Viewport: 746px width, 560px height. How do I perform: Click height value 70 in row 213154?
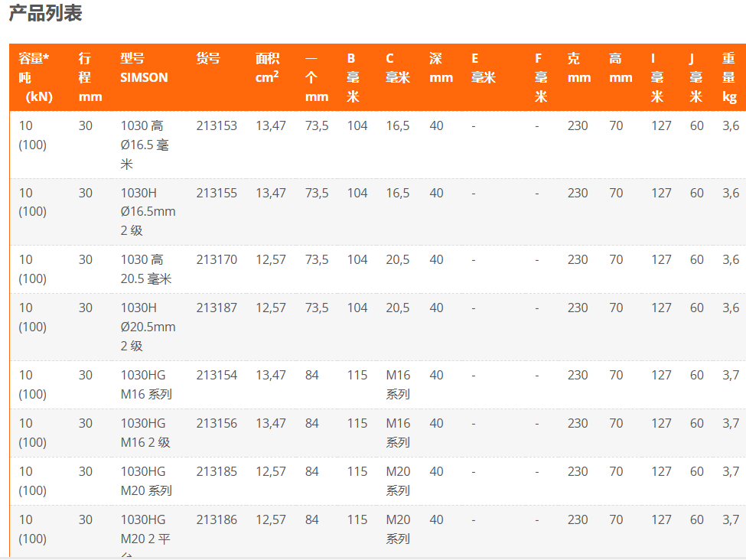616,375
